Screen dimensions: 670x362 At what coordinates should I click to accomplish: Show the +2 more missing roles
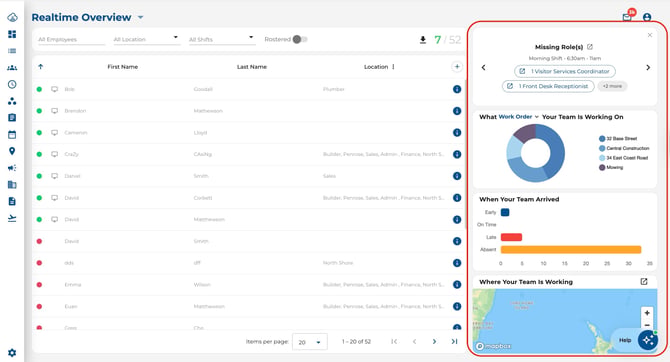tap(612, 86)
